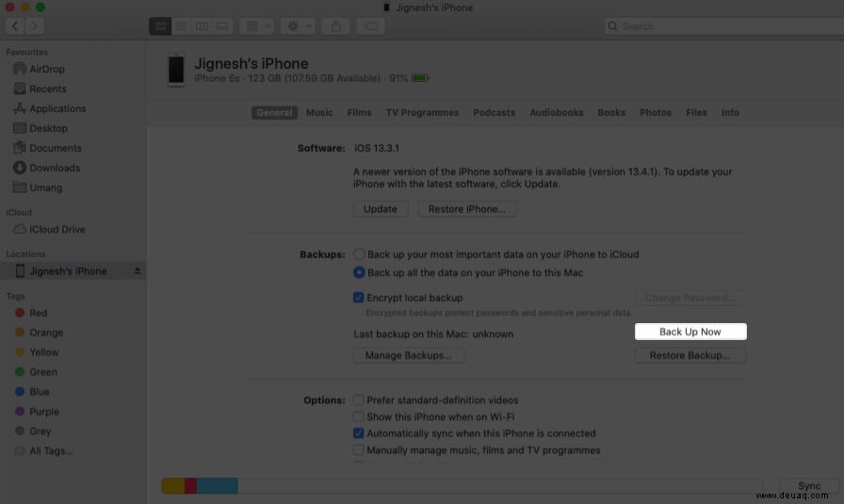
Task: Open the action gear menu
Action: click(298, 25)
